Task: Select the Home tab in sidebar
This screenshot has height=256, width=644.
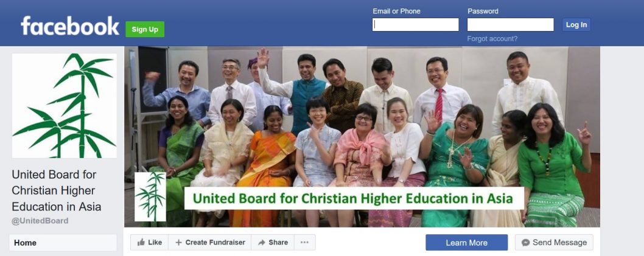Action: pos(63,243)
